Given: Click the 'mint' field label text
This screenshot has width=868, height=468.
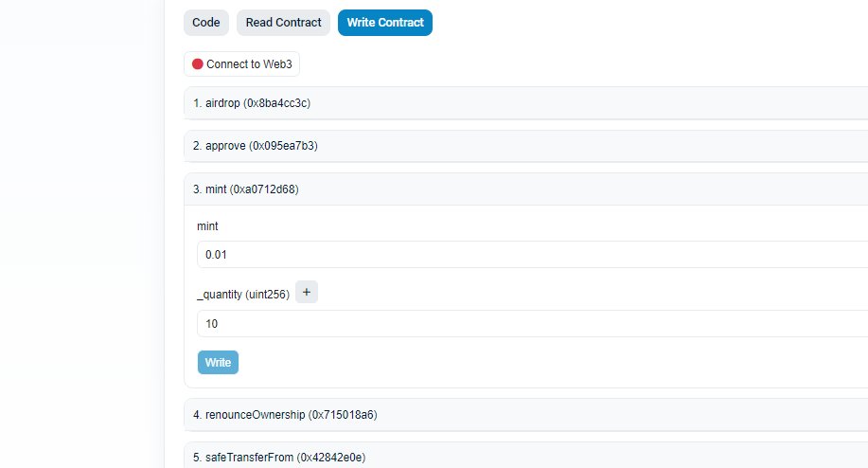Looking at the screenshot, I should pyautogui.click(x=207, y=226).
